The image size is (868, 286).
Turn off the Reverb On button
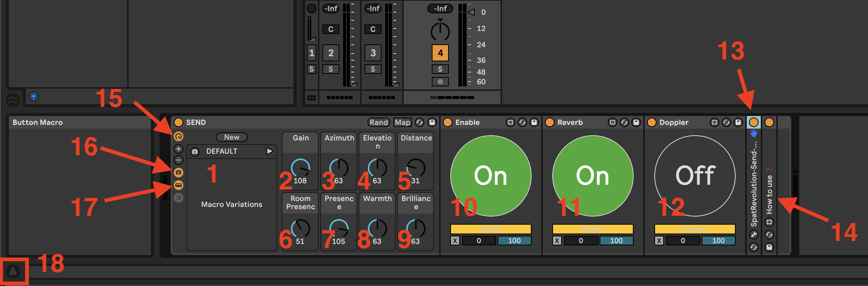point(593,176)
